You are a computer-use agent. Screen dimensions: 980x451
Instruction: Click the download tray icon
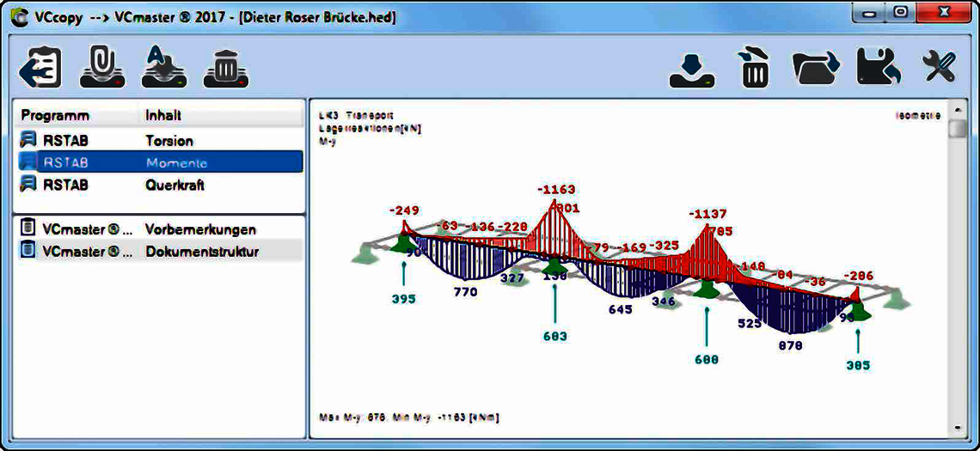693,70
